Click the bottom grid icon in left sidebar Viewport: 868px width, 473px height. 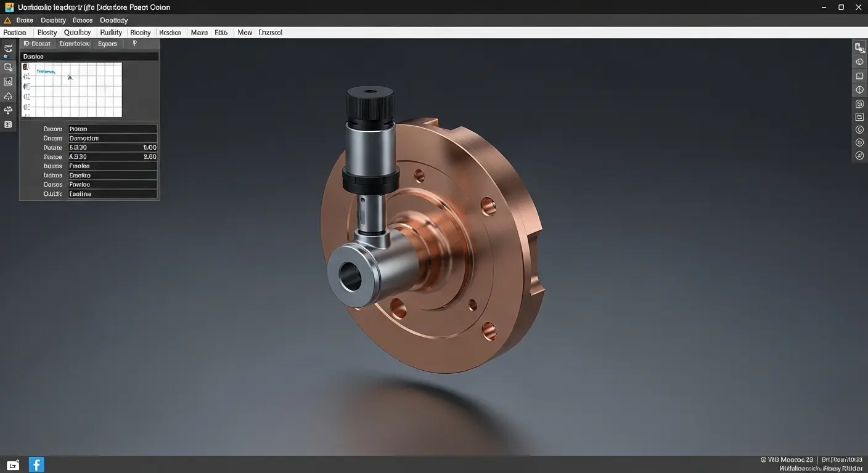coord(8,124)
